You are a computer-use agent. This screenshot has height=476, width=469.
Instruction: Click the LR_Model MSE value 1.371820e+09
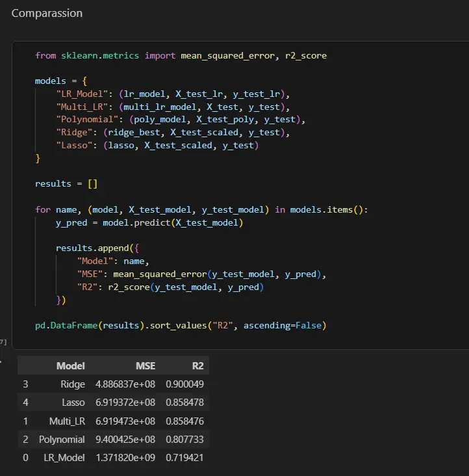[125, 458]
